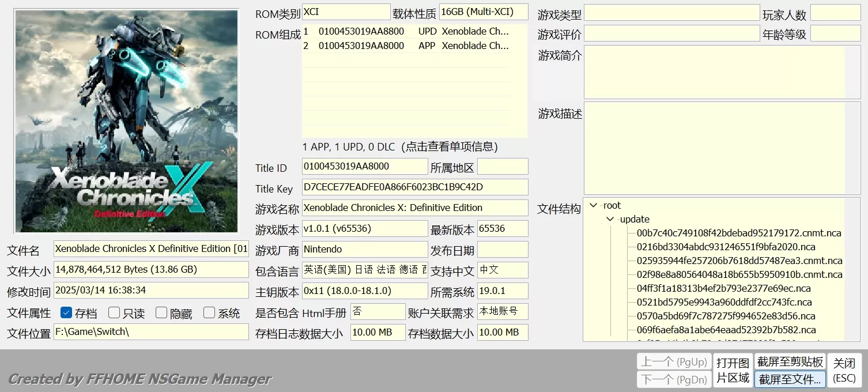The height and width of the screenshot is (392, 868).
Task: Click the Xenoblade Chronicles X cover art
Action: pyautogui.click(x=126, y=120)
